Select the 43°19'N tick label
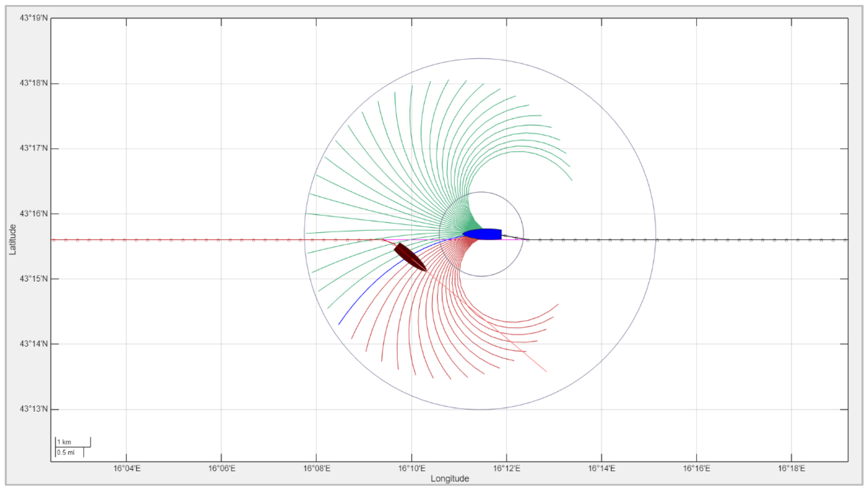This screenshot has height=492, width=868. point(34,18)
